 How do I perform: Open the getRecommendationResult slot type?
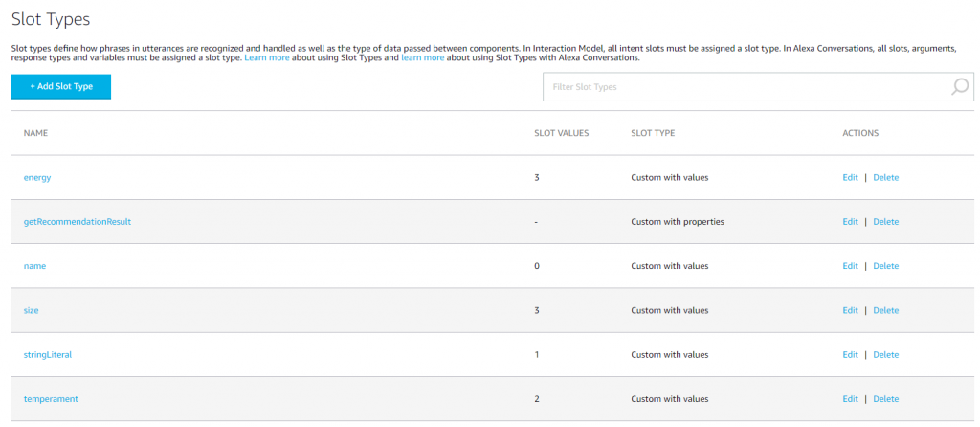78,222
